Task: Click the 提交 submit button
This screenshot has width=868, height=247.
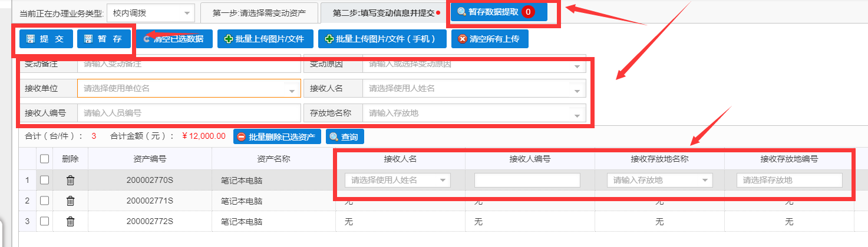Action: pyautogui.click(x=45, y=39)
